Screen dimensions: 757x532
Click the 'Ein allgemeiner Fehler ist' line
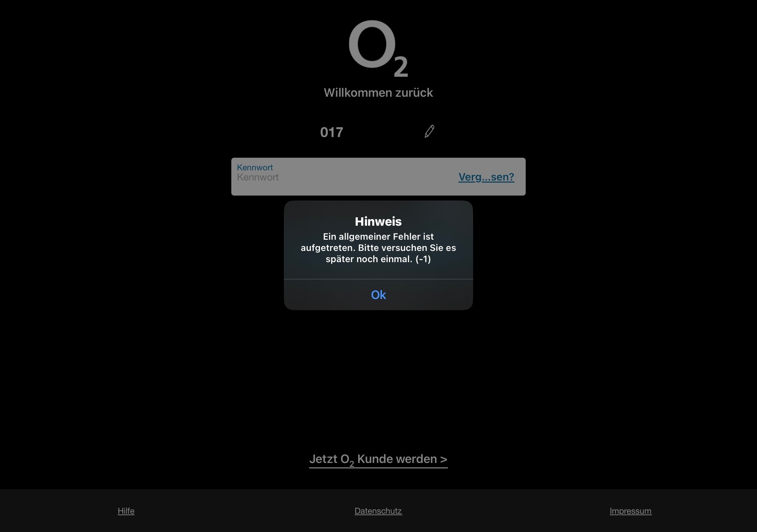(x=378, y=237)
